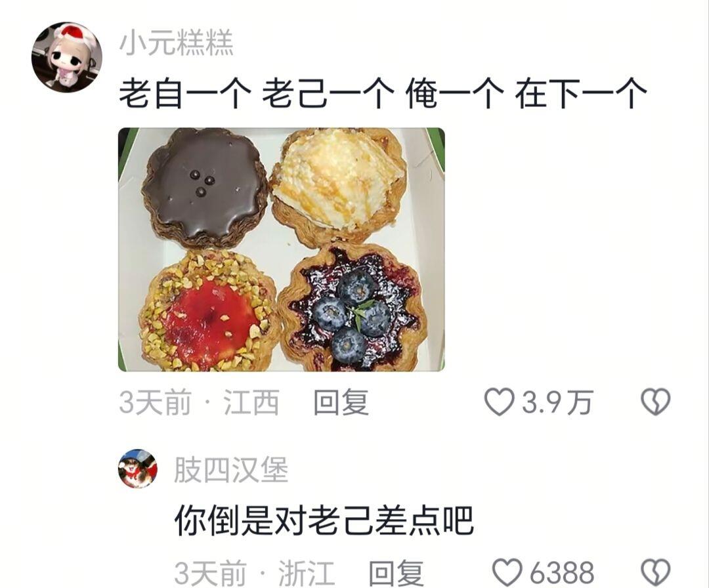This screenshot has width=709, height=588.
Task: Like the comment by 小元糕糕
Action: pyautogui.click(x=499, y=402)
